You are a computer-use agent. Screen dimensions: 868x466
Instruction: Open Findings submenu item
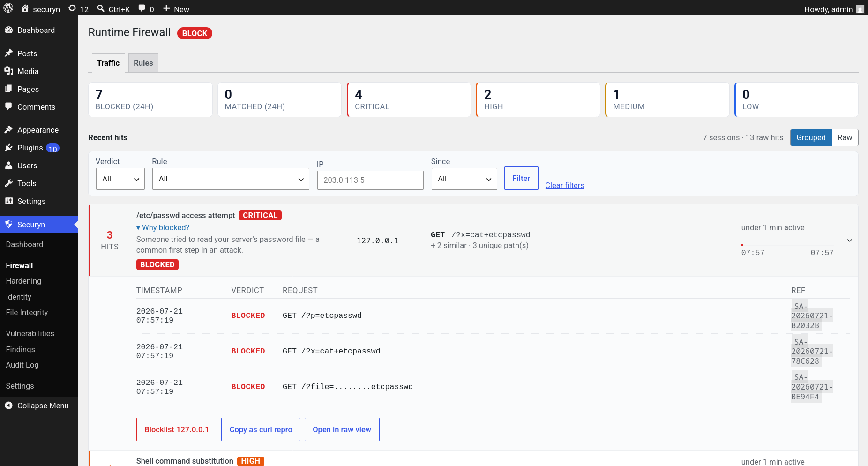pos(20,349)
